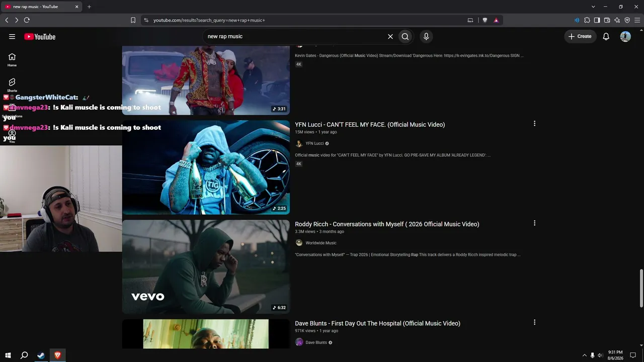Click the page vertical scrollbar thumb

click(x=641, y=288)
